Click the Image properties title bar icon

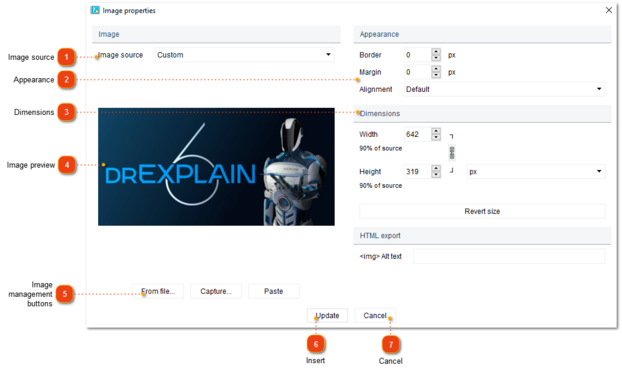point(95,10)
